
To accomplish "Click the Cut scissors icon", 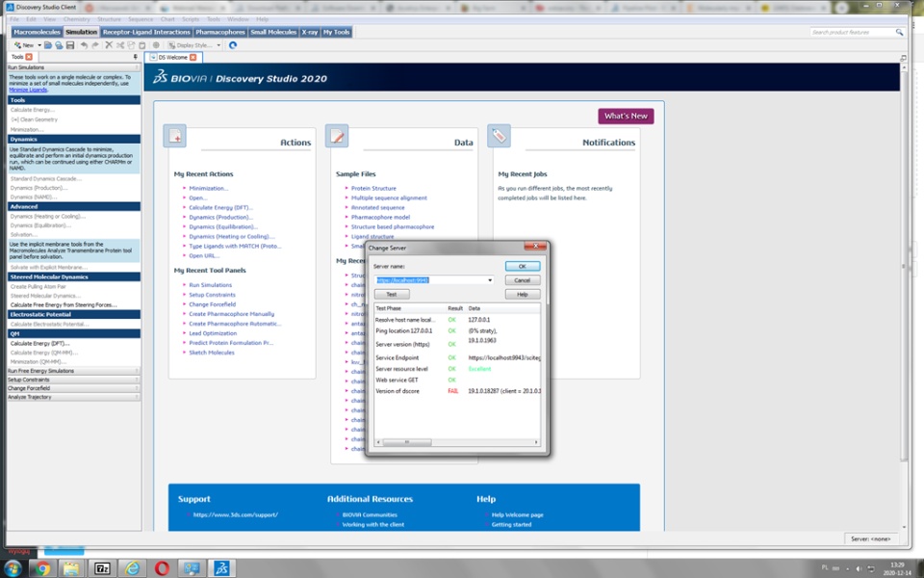I will click(120, 45).
